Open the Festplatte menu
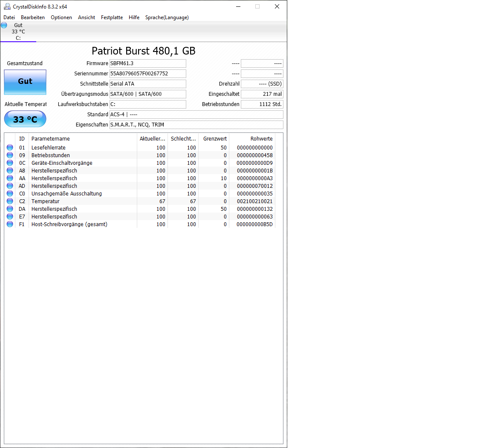The image size is (491, 448). click(x=112, y=17)
